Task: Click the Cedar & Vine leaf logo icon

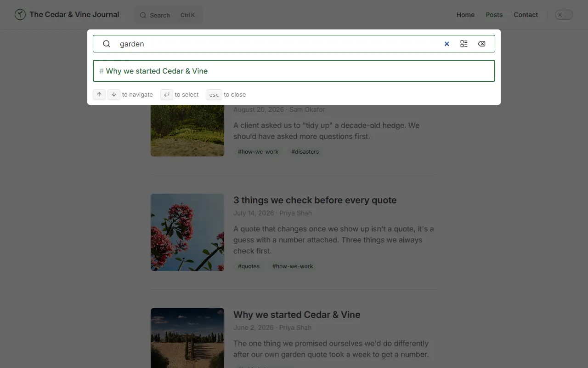Action: coord(20,15)
